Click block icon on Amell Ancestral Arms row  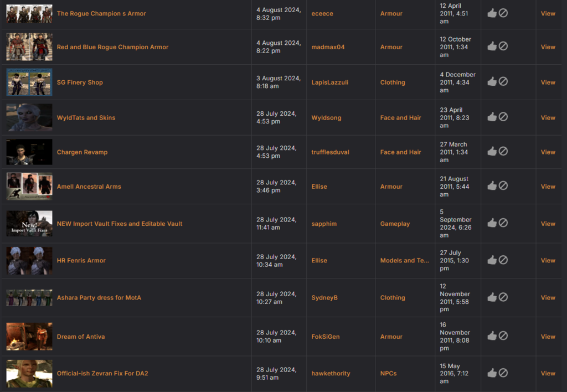point(503,185)
